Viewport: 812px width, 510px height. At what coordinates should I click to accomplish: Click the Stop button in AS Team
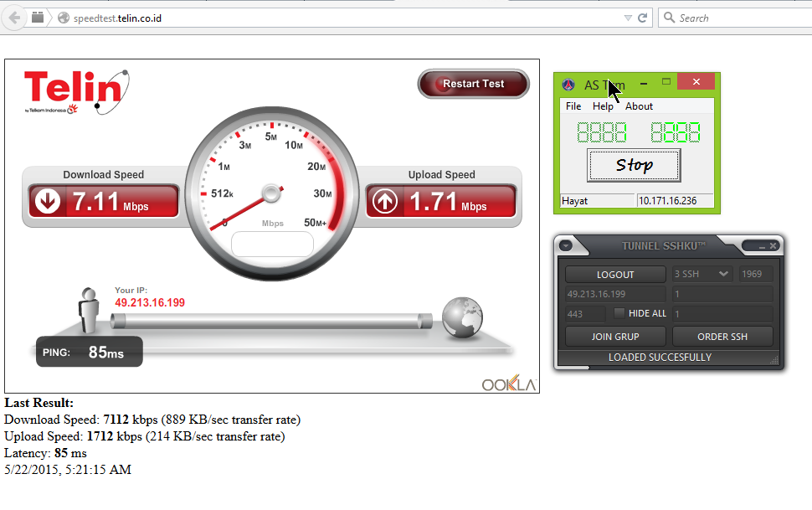634,165
